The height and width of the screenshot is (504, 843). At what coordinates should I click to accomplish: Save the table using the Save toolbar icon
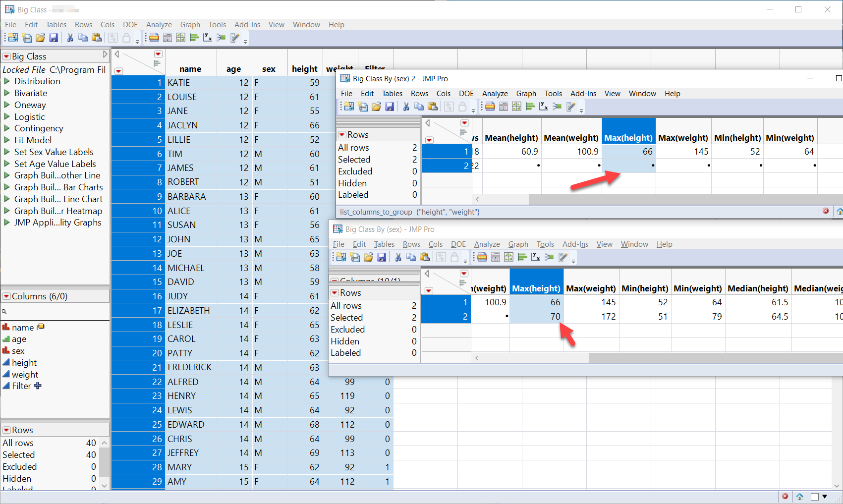click(x=54, y=38)
